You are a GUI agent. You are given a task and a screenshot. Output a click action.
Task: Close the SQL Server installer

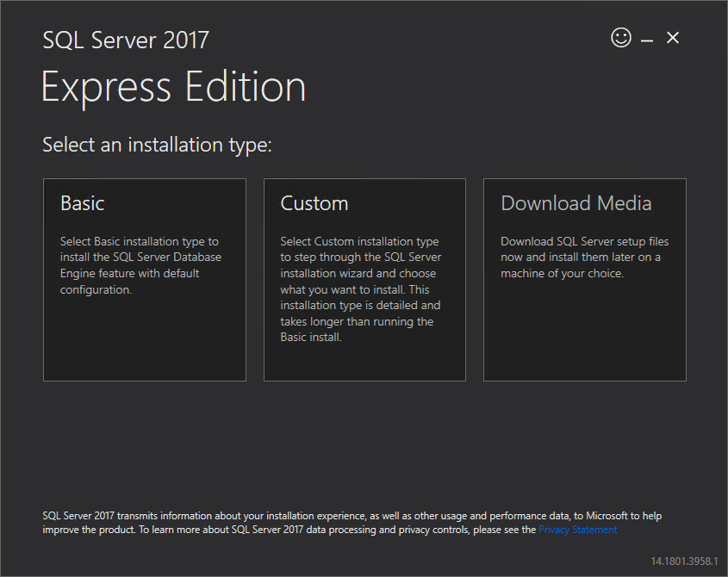point(673,38)
